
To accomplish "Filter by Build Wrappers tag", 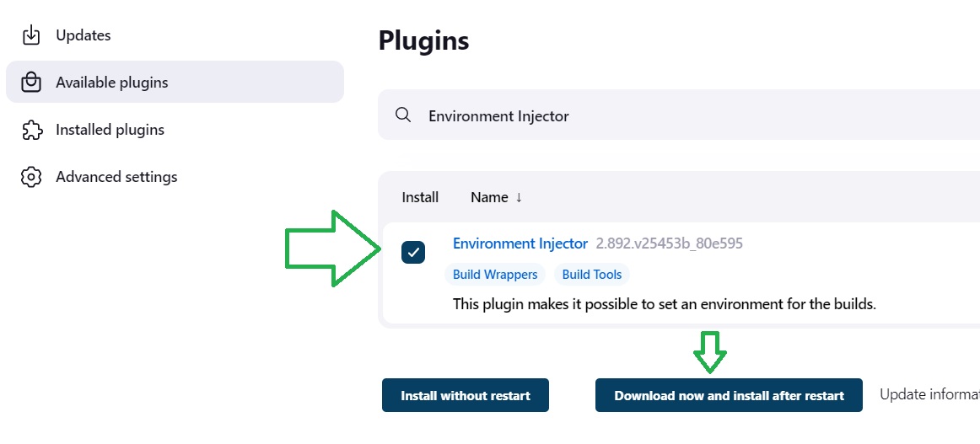I will click(x=495, y=275).
